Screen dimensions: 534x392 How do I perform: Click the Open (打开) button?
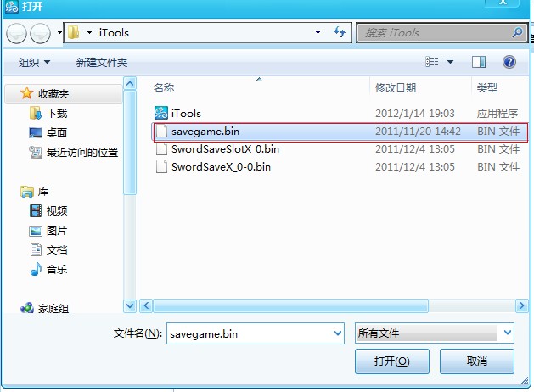pyautogui.click(x=391, y=361)
